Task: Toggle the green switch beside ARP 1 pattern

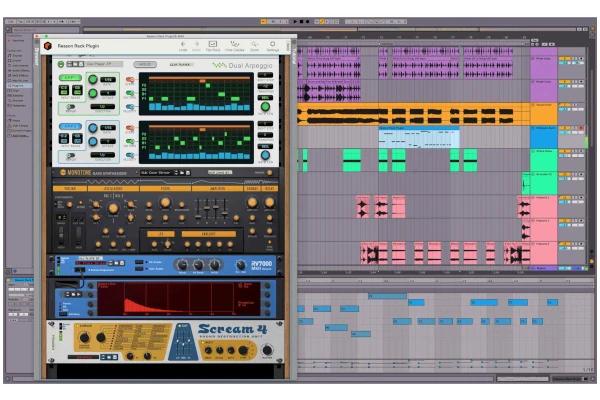Action: click(130, 93)
